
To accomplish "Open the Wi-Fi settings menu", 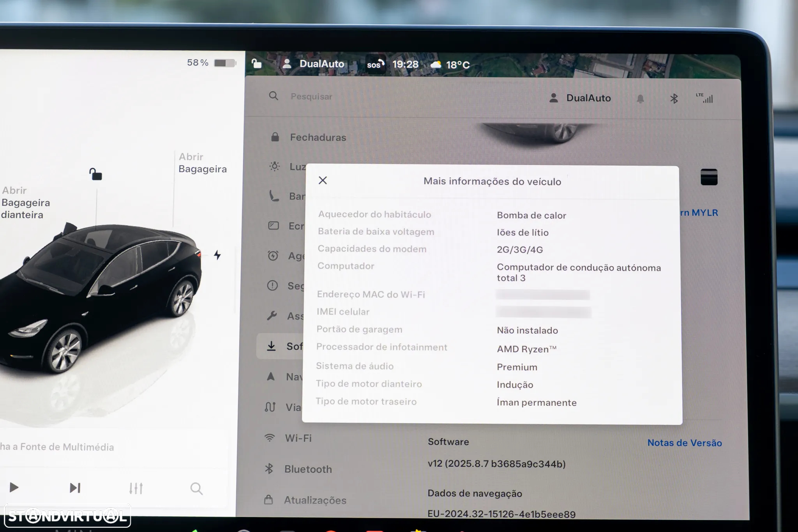I will pyautogui.click(x=288, y=438).
